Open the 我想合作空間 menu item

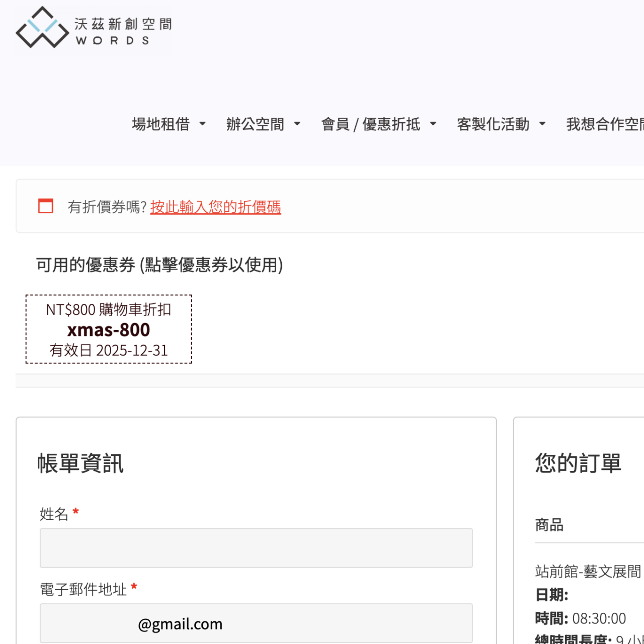click(x=604, y=124)
